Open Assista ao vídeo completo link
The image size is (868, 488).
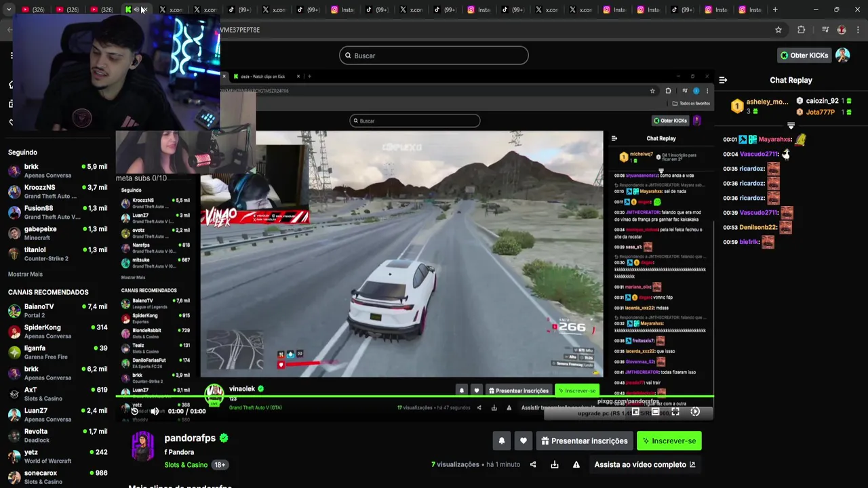644,464
